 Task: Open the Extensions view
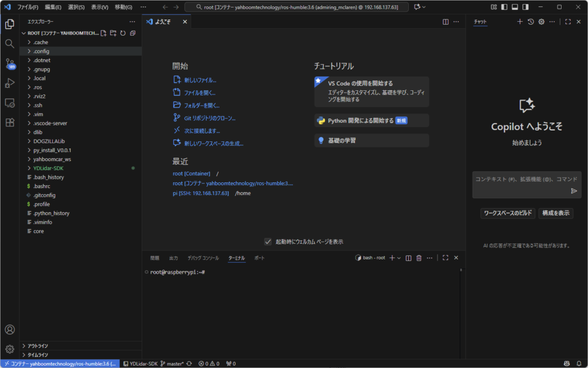9,122
